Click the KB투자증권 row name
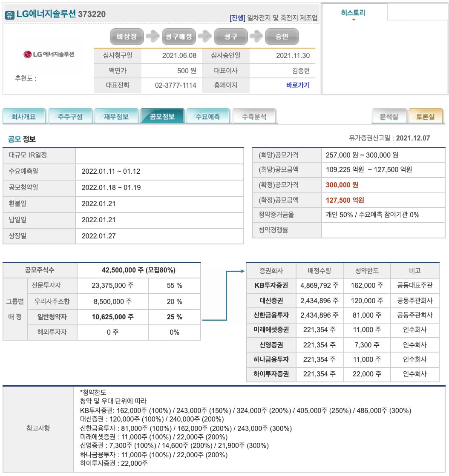449x476 pixels. 271,285
